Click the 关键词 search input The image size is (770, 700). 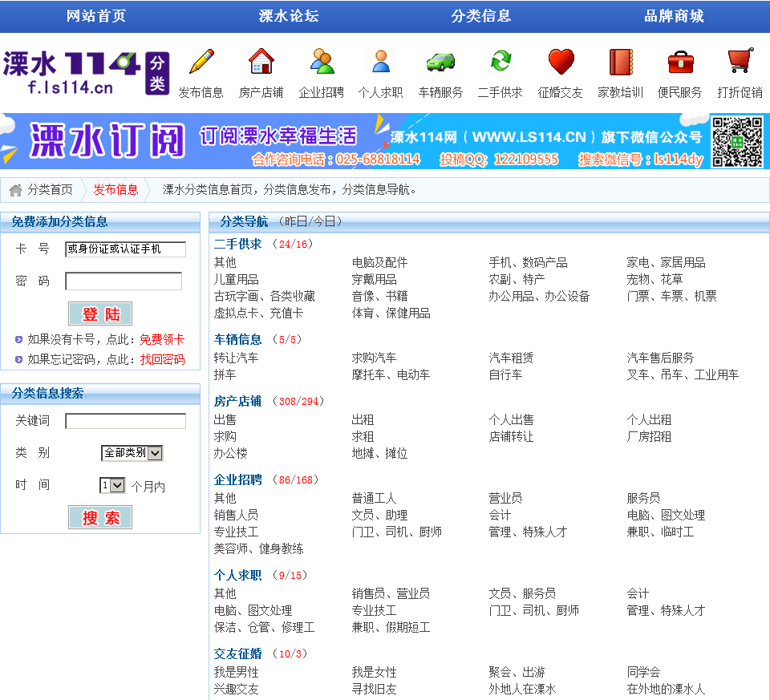pyautogui.click(x=125, y=421)
